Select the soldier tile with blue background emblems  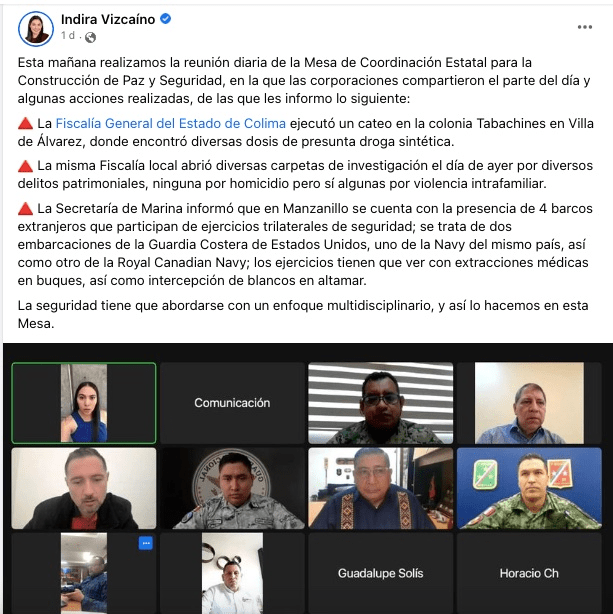[x=529, y=488]
